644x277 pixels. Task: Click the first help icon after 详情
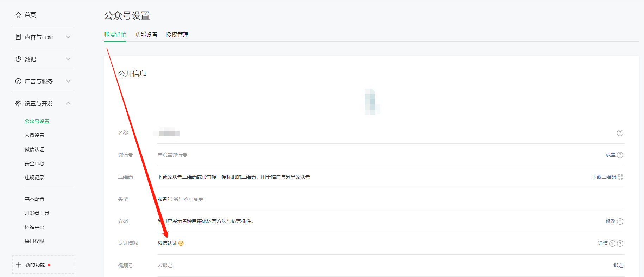[612, 244]
